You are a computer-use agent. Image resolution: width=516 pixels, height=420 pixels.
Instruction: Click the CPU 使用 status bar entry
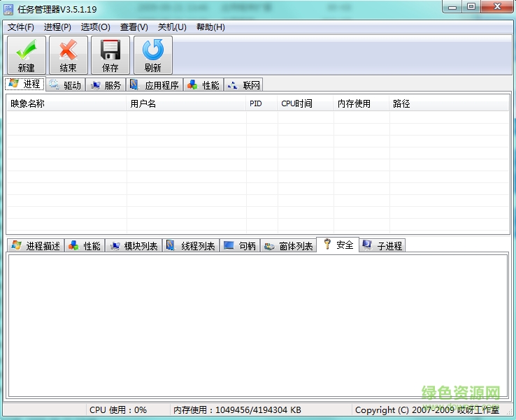coord(118,410)
